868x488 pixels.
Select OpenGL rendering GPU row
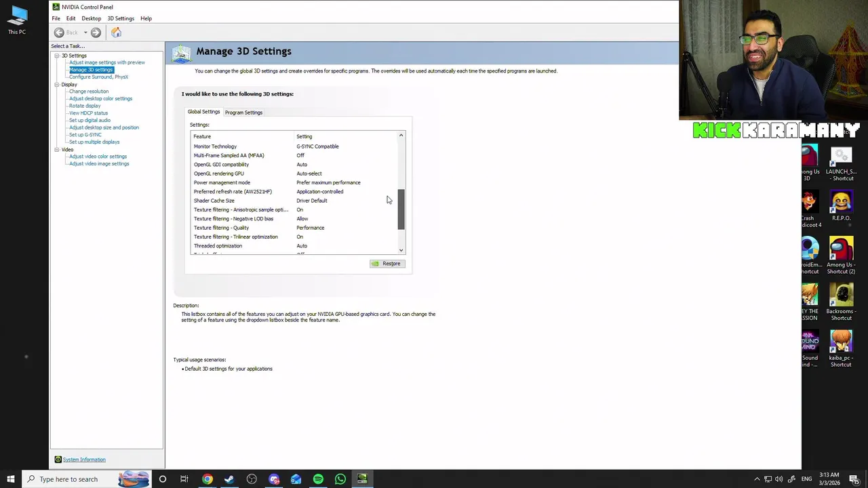click(x=294, y=174)
